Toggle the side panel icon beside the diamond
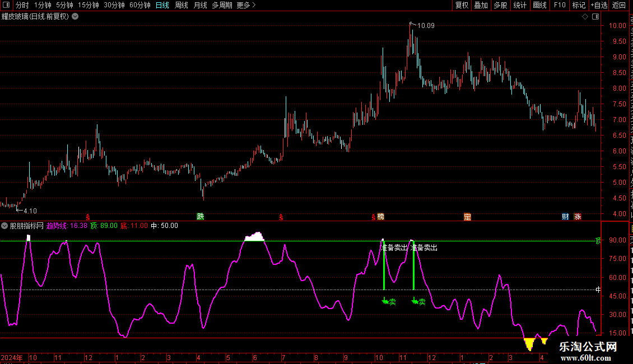The image size is (633, 364). point(595,17)
